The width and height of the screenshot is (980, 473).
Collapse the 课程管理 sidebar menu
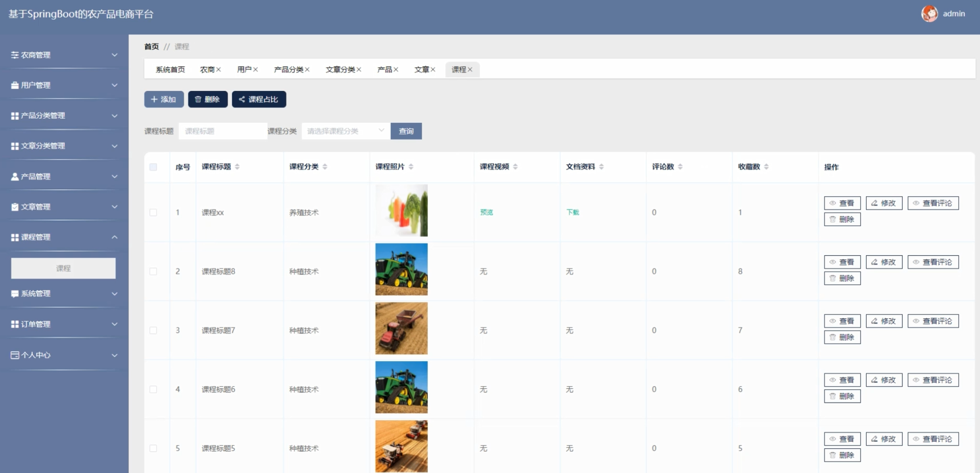(64, 237)
